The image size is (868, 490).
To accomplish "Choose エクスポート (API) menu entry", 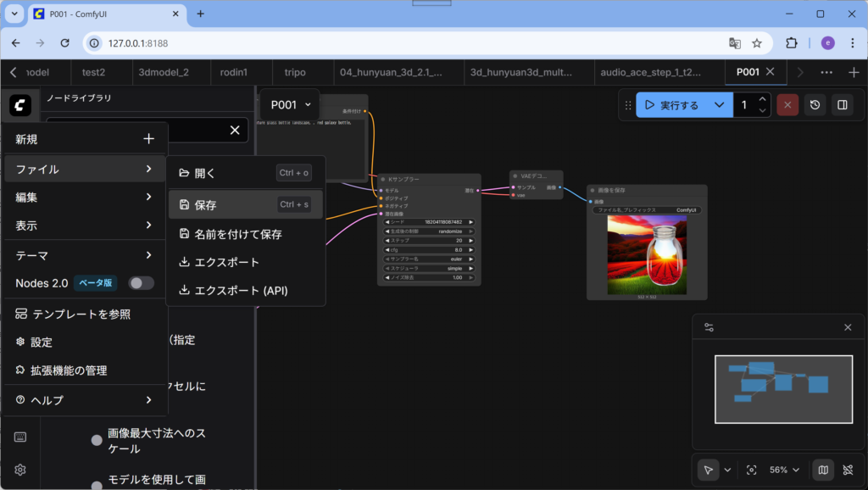I will point(241,291).
